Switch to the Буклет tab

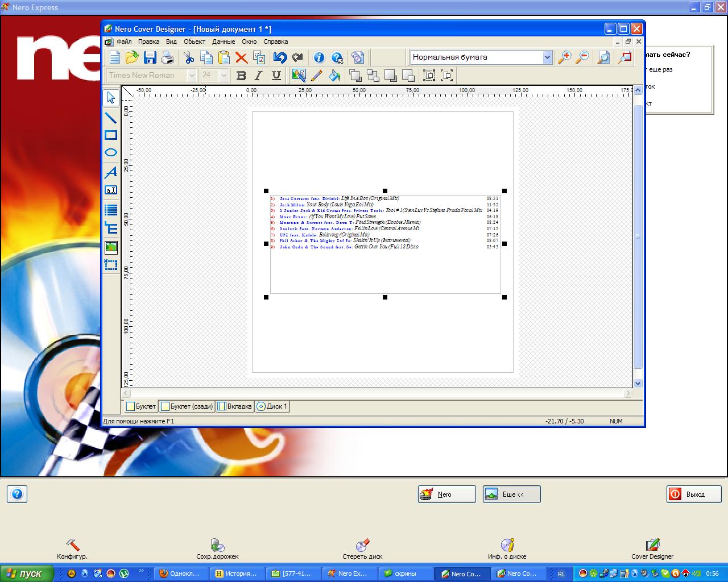click(141, 406)
